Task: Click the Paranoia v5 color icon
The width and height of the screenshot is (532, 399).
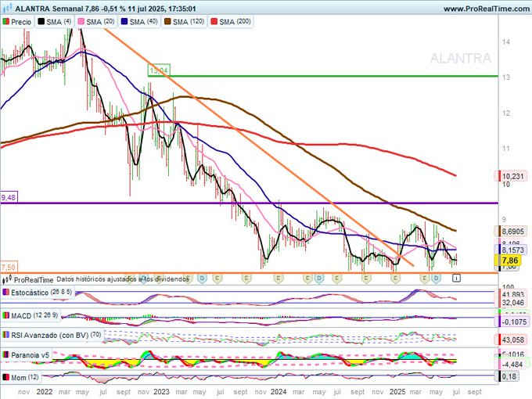Action: tap(6, 355)
